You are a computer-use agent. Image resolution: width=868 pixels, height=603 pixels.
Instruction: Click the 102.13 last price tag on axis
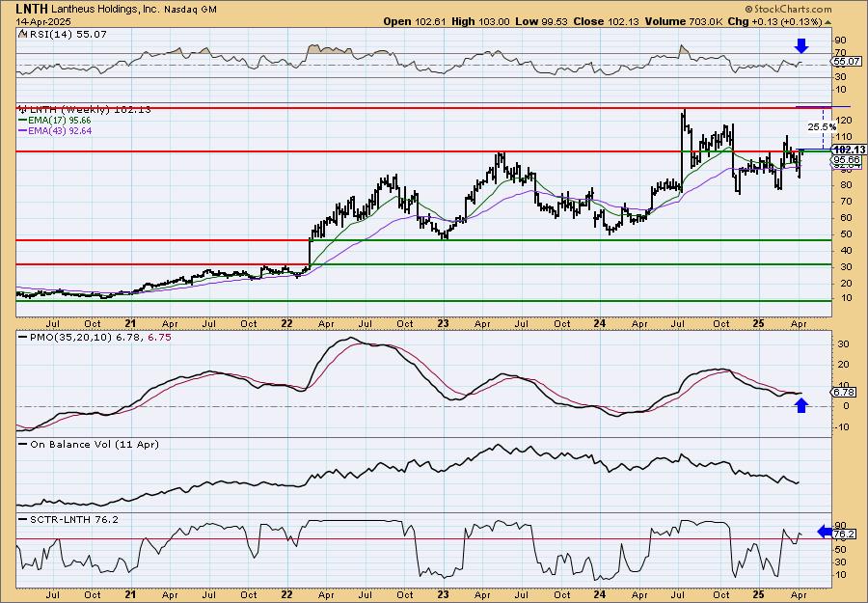849,150
